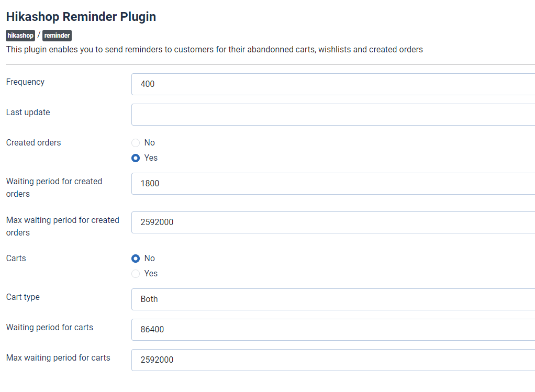Focus Max waiting period for created orders input
This screenshot has height=392, width=535.
click(333, 222)
